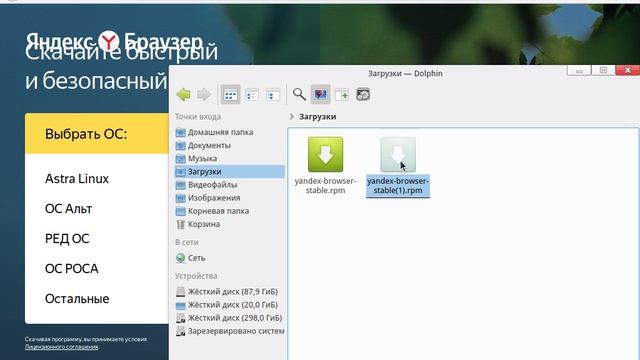Open the search magnifier in Dolphin
640x360 pixels.
coord(299,95)
